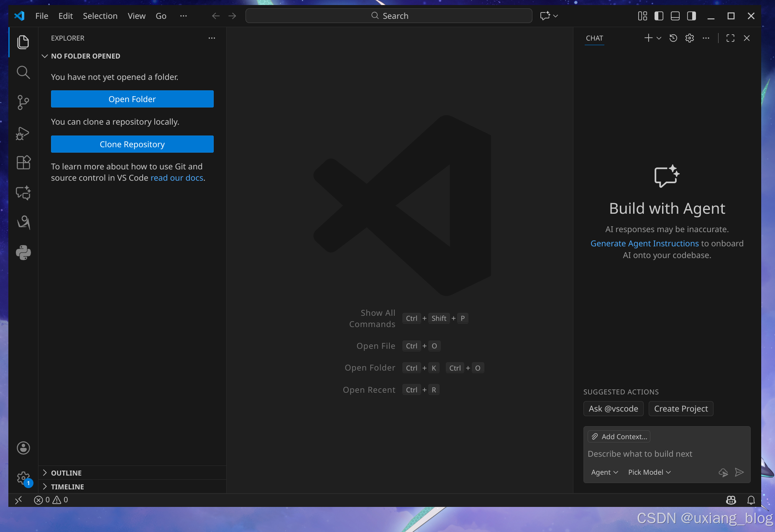Start a new chat with plus

[x=648, y=38]
